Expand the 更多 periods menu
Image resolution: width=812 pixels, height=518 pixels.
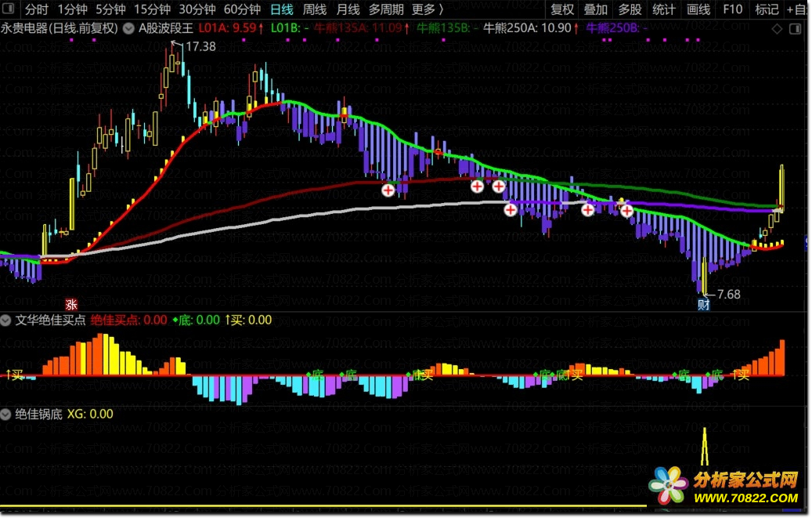pyautogui.click(x=428, y=9)
